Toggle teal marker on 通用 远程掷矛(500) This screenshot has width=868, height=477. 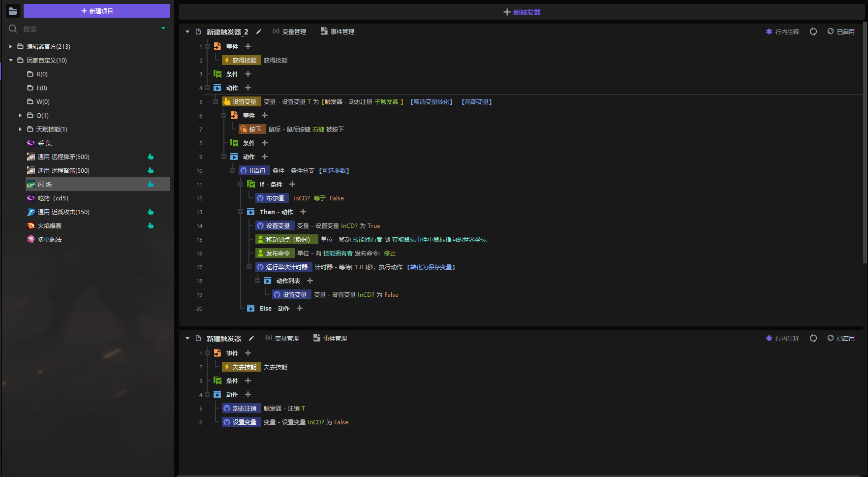151,157
